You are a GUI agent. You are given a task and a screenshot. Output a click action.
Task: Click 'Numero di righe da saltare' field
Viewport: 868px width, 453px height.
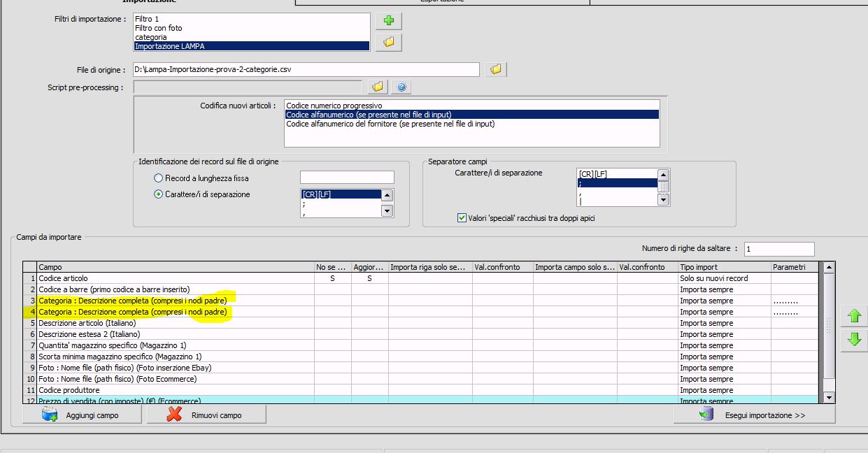pyautogui.click(x=779, y=249)
